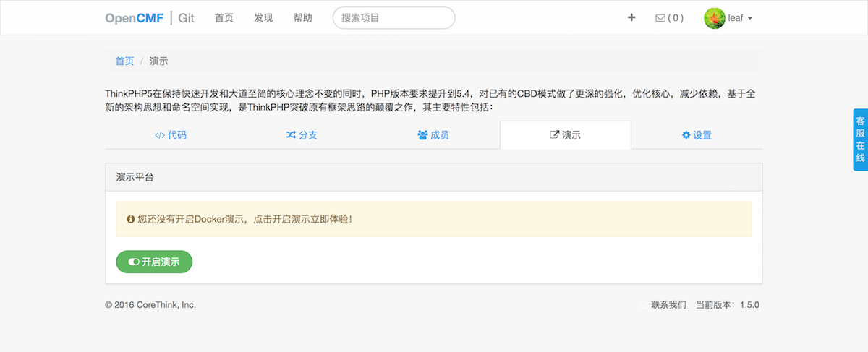Click the group icon on the 成员 tab

[x=423, y=135]
